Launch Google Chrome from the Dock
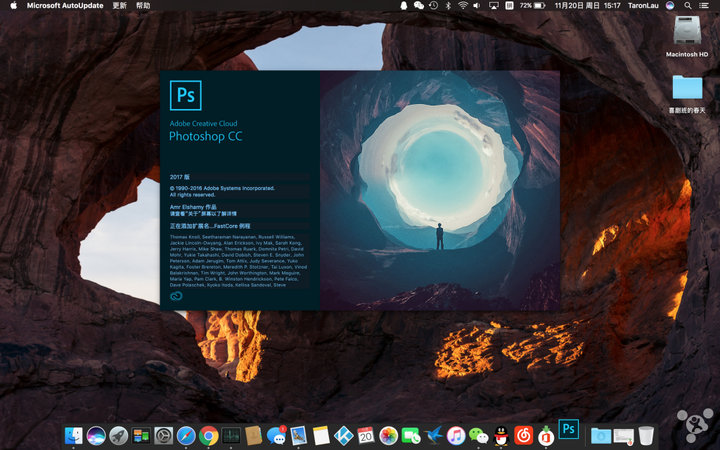 click(x=208, y=435)
